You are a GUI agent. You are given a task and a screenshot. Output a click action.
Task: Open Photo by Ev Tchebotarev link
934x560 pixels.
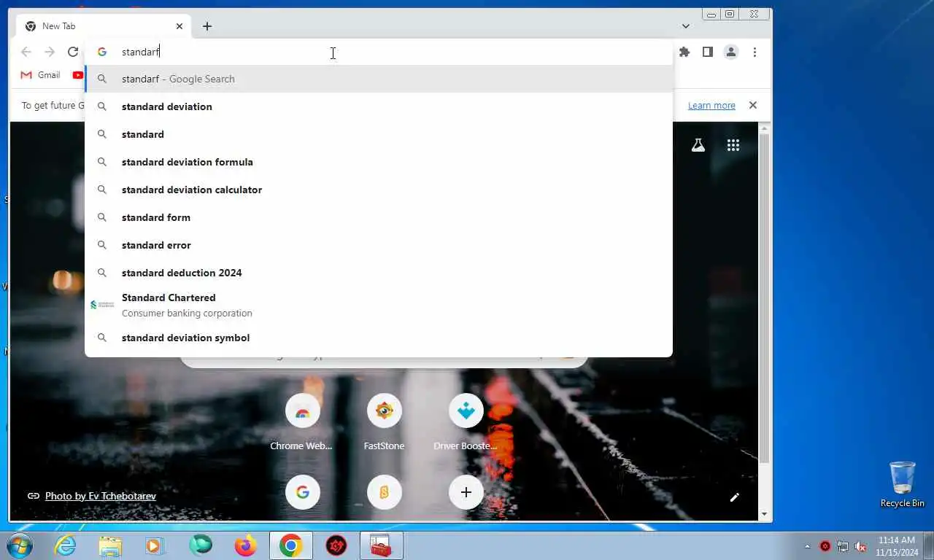coord(101,496)
